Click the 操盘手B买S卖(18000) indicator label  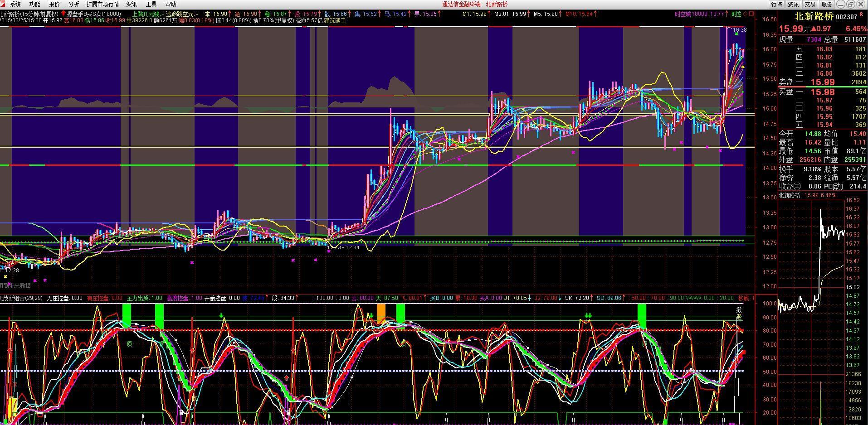(x=94, y=14)
